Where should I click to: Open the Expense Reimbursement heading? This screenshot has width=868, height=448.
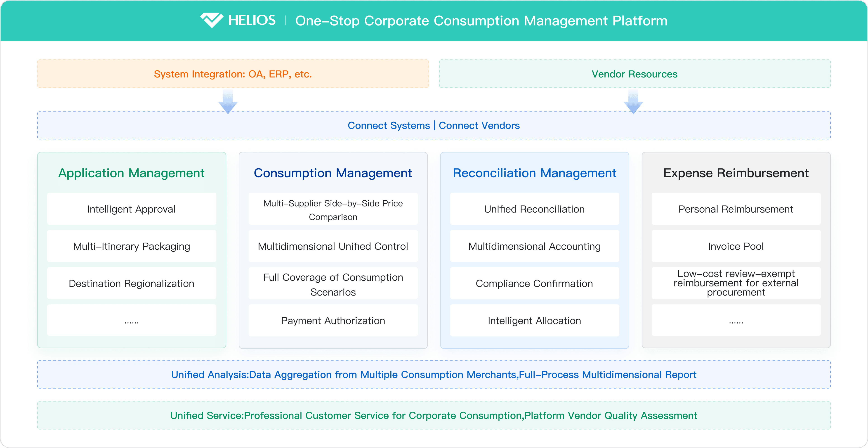736,173
